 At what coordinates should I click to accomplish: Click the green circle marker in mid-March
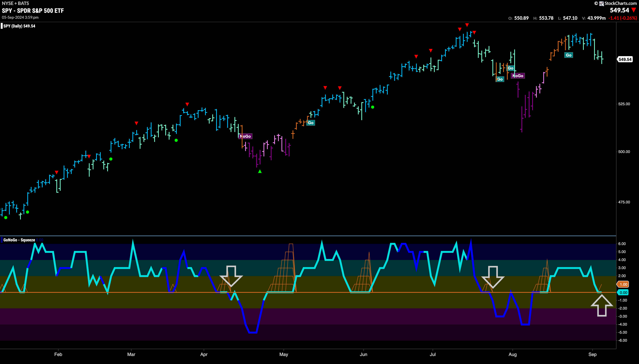coord(176,140)
